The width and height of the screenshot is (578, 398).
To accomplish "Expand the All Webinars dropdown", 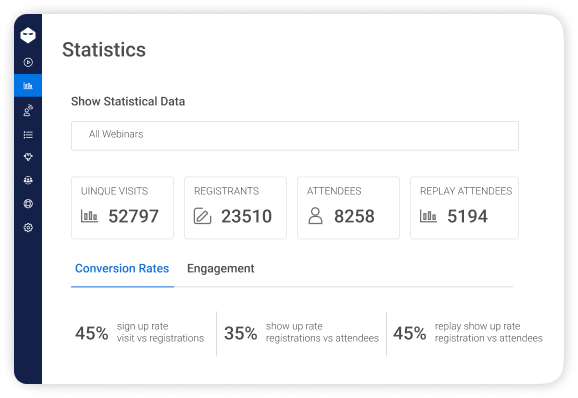I will click(x=295, y=136).
